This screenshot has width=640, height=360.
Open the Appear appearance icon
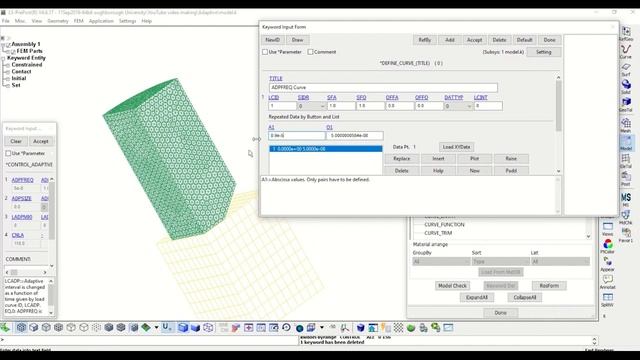point(607,264)
